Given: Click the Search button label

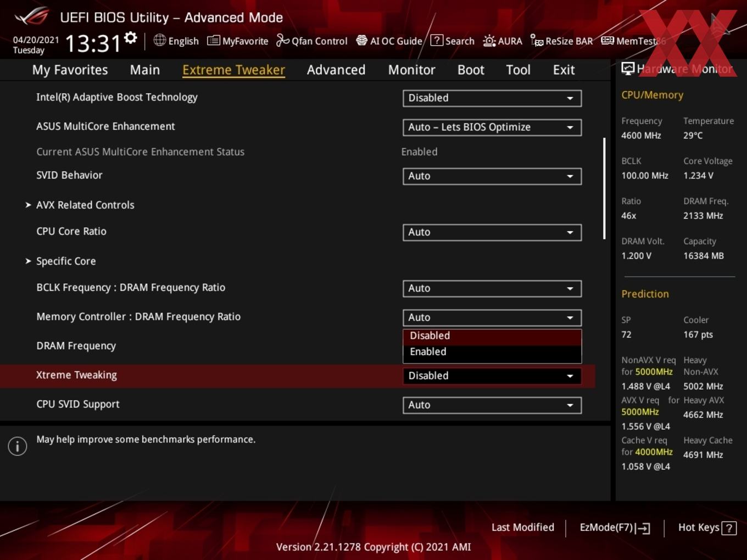Looking at the screenshot, I should point(460,41).
